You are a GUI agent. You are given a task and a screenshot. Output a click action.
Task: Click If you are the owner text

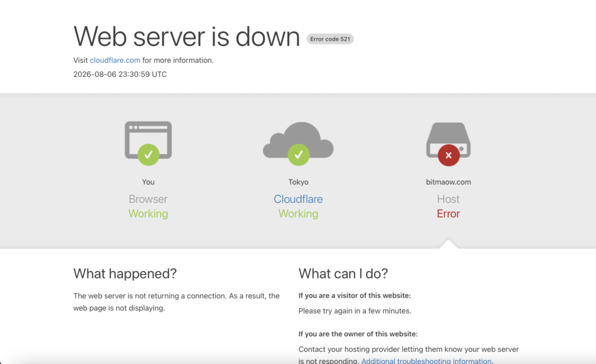358,334
